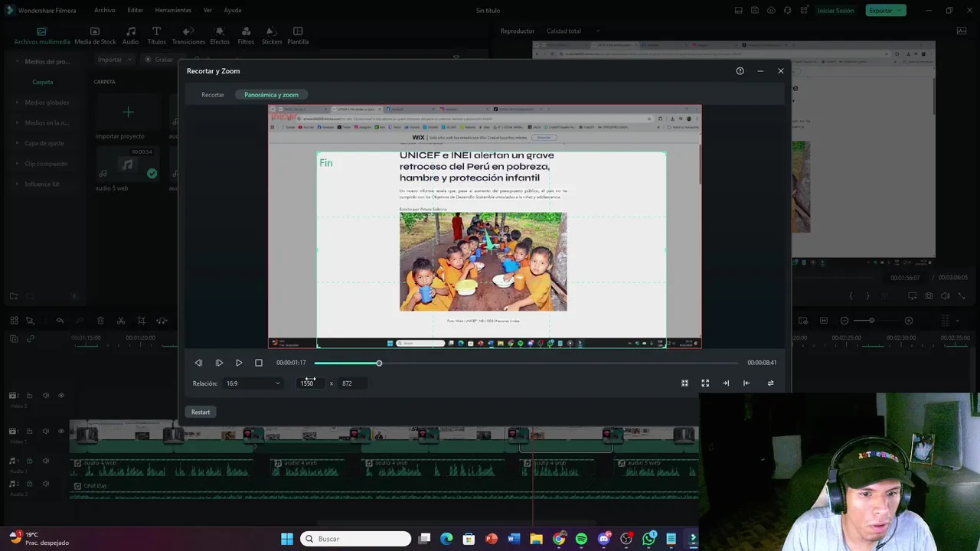This screenshot has width=980, height=551.
Task: Open the Stickers tab
Action: coord(272,36)
